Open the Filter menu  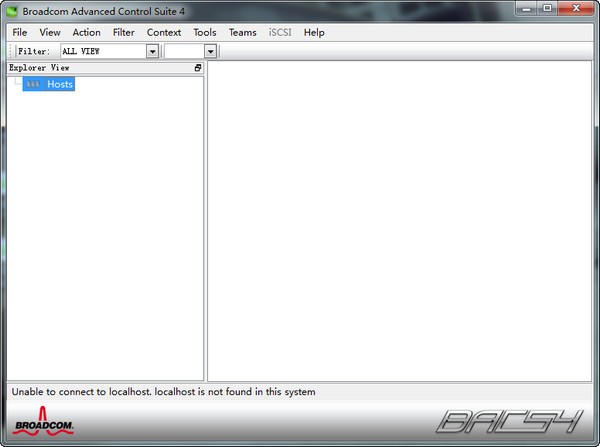(x=124, y=33)
